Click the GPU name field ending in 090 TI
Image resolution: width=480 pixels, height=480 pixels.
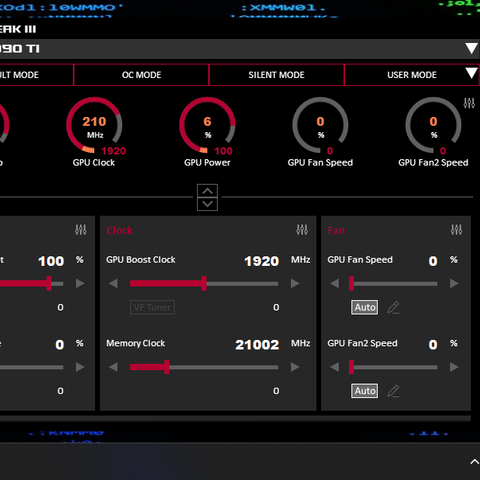(240, 49)
